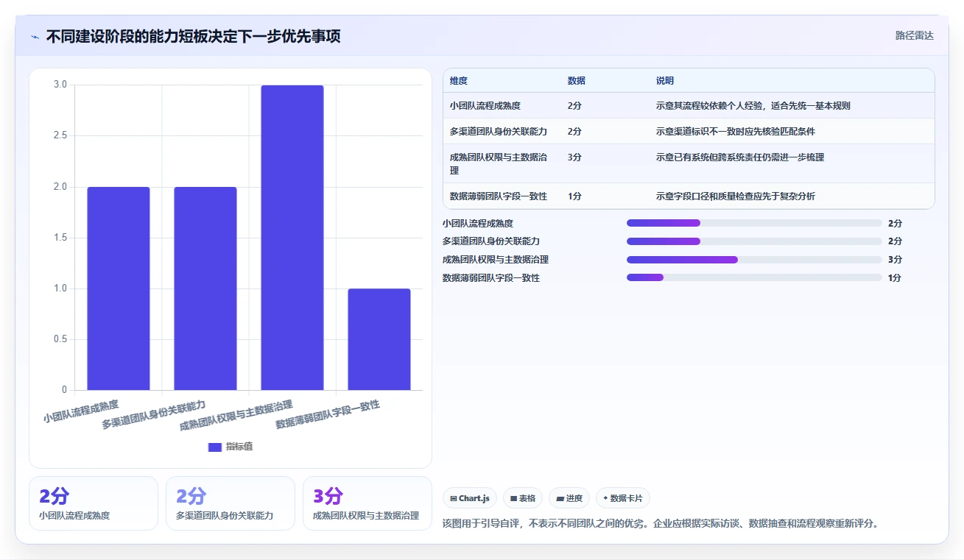Viewport: 964px width, 560px height.
Task: Click the 进度 tag
Action: pos(569,498)
